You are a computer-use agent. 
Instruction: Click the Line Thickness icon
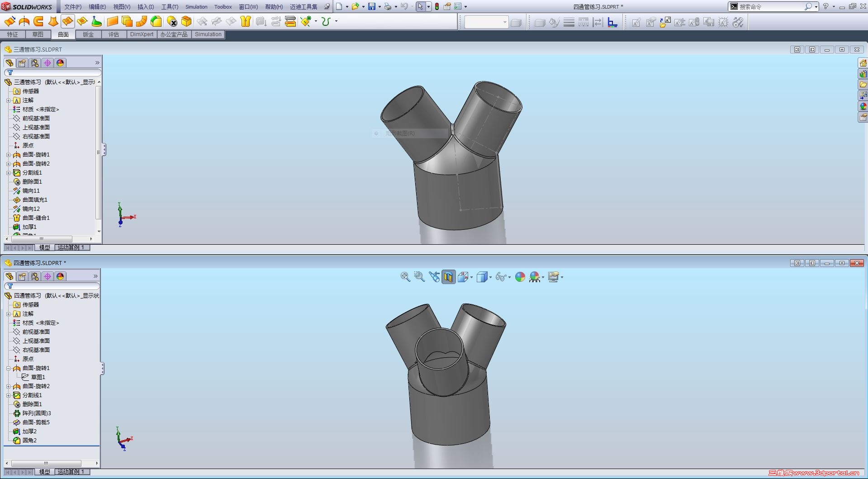pos(569,22)
